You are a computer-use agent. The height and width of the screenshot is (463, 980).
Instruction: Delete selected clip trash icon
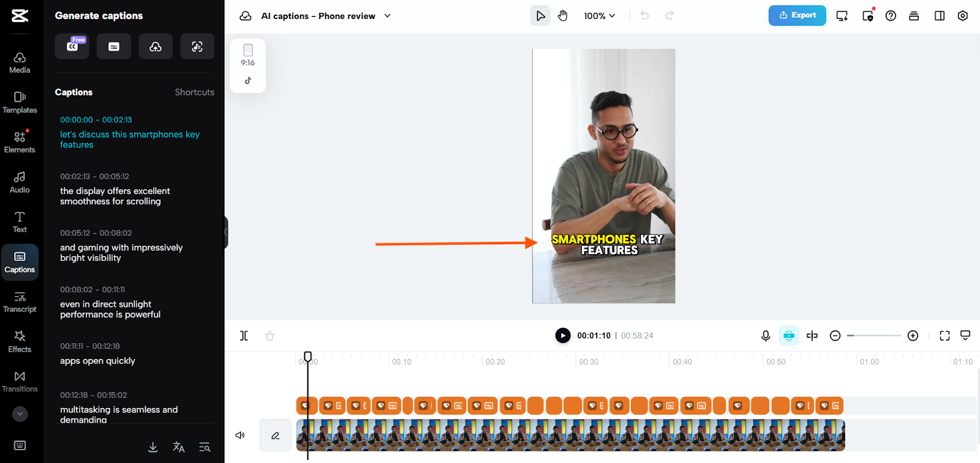pyautogui.click(x=269, y=336)
